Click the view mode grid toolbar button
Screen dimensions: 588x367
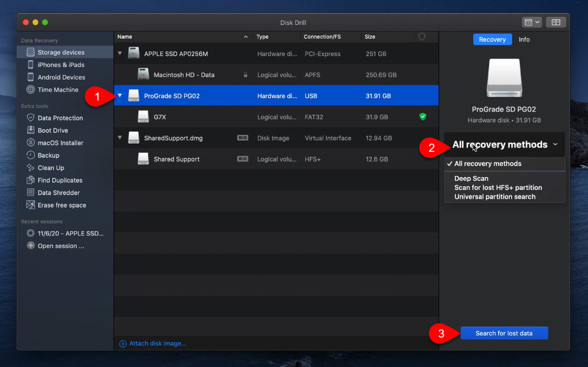(532, 22)
